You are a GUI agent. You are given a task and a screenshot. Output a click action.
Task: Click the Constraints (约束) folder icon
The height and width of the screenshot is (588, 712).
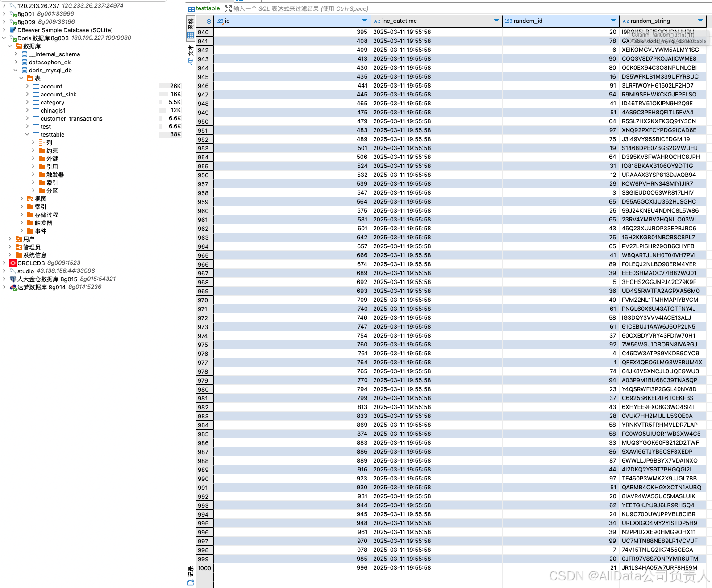click(42, 151)
